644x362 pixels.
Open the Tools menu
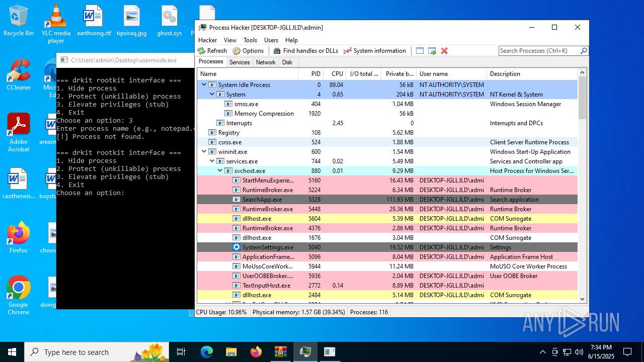tap(250, 40)
